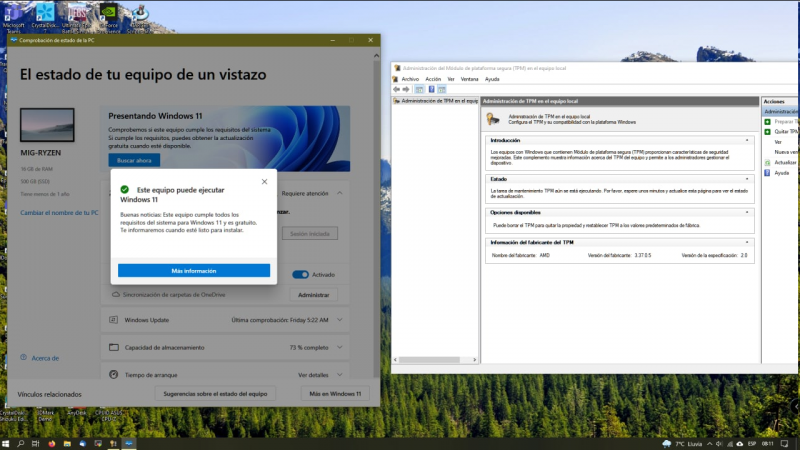800x450 pixels.
Task: Click the 08:11 clock in the taskbar
Action: click(x=768, y=444)
